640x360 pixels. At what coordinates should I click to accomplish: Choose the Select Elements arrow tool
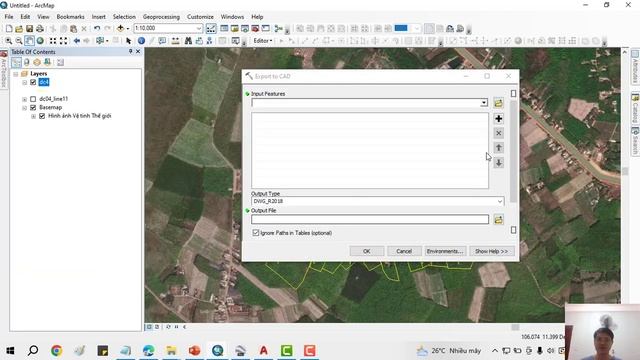click(129, 41)
